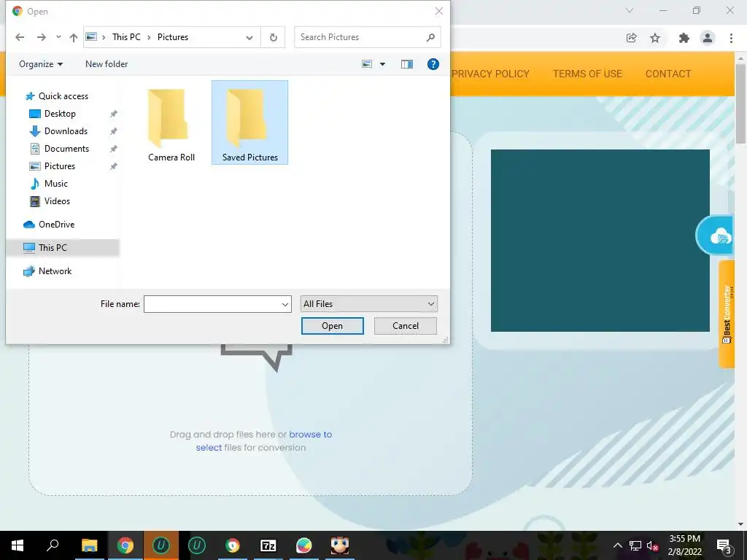
Task: Go forward in the Open dialog
Action: tap(42, 37)
